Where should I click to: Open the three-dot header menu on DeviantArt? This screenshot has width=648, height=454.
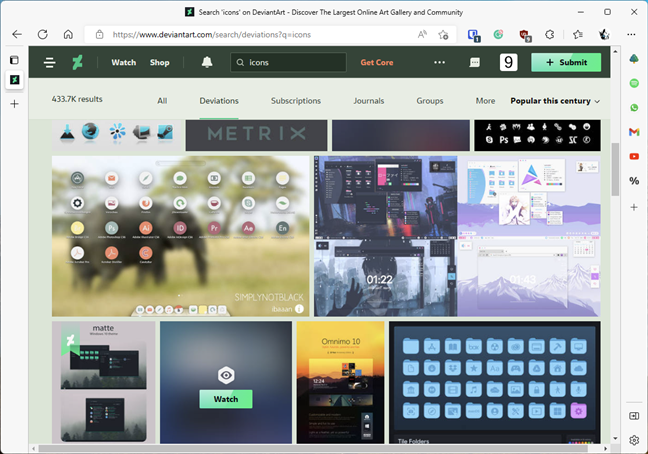coord(439,62)
